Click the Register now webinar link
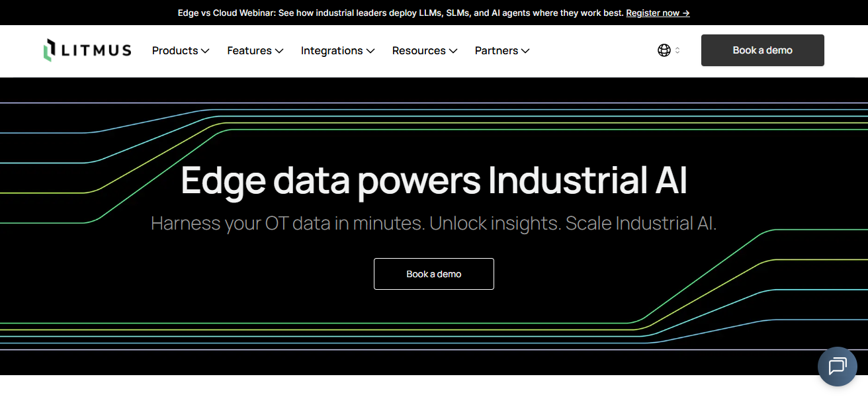This screenshot has height=397, width=868. coord(658,13)
